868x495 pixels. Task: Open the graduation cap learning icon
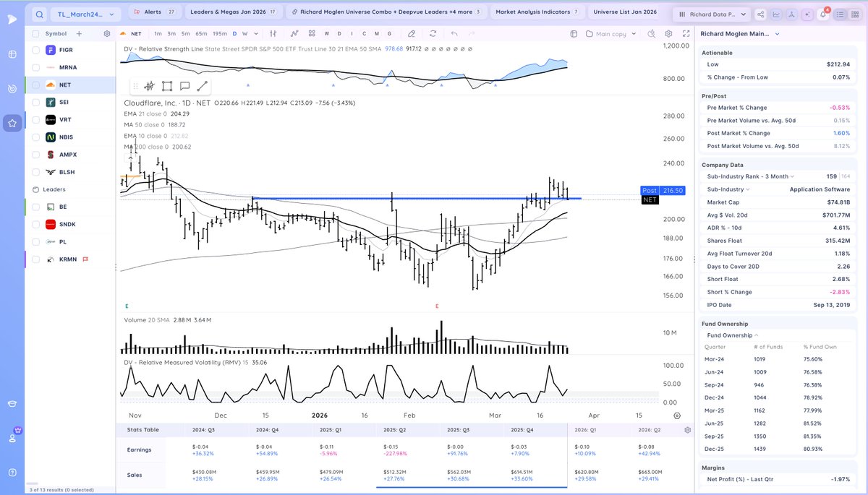pyautogui.click(x=12, y=404)
